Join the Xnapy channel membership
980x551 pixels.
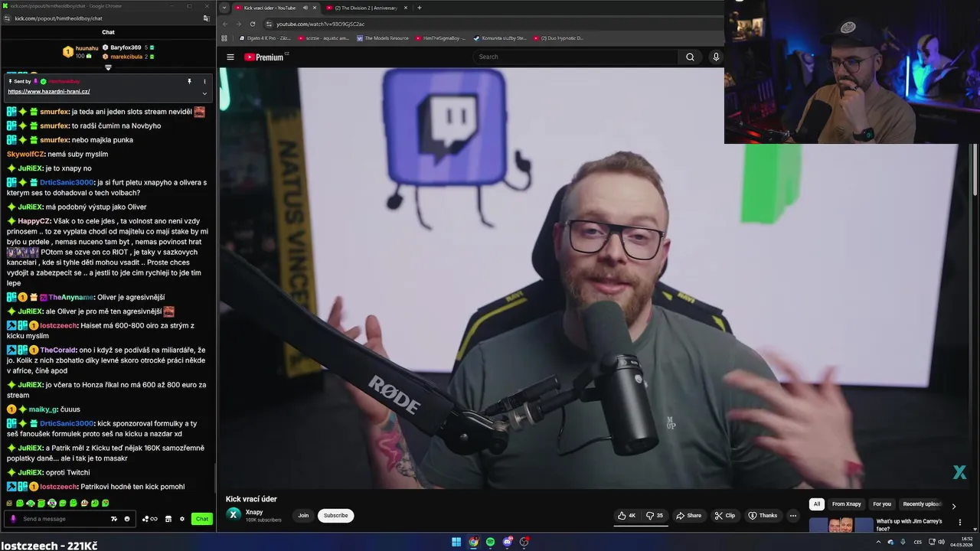[x=303, y=516]
